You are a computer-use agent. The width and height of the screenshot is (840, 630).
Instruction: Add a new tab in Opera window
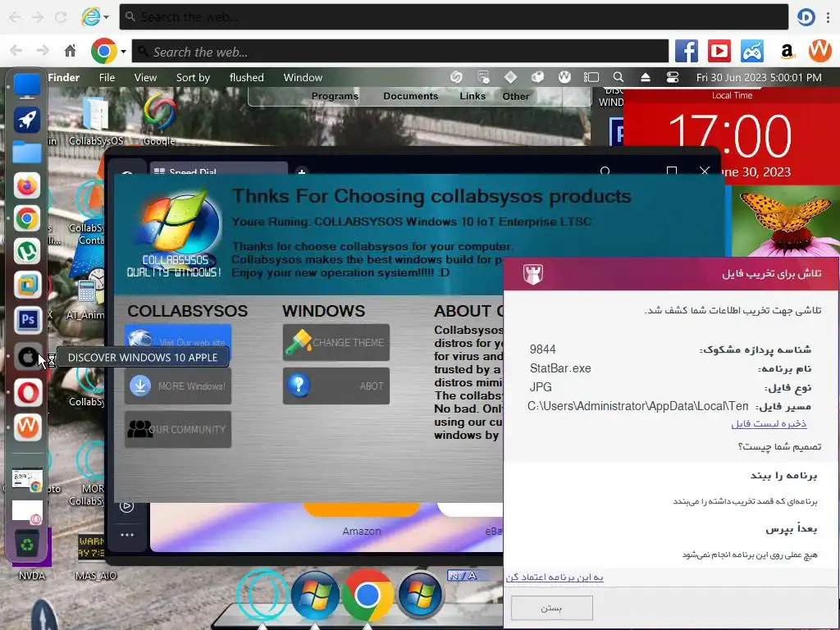[x=302, y=171]
